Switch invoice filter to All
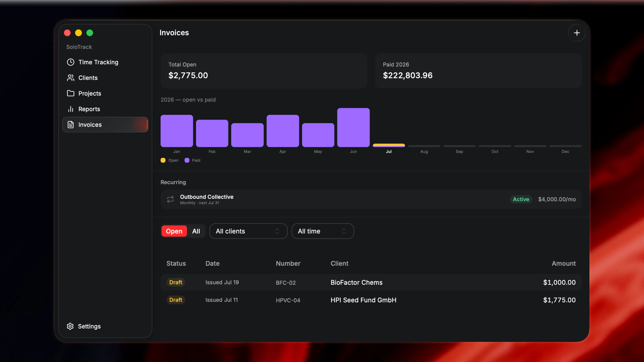Screen dimensions: 644x362 196,231
